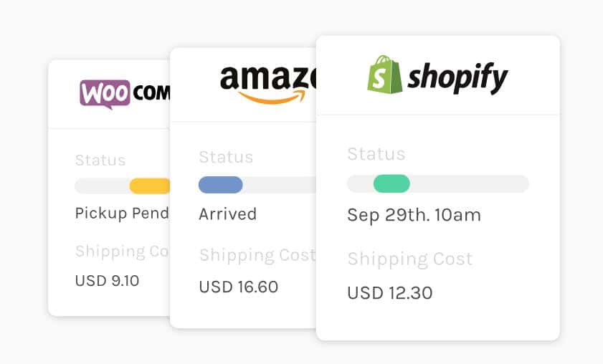Click the Shopify wordmark text
The height and width of the screenshot is (364, 603).
457,77
